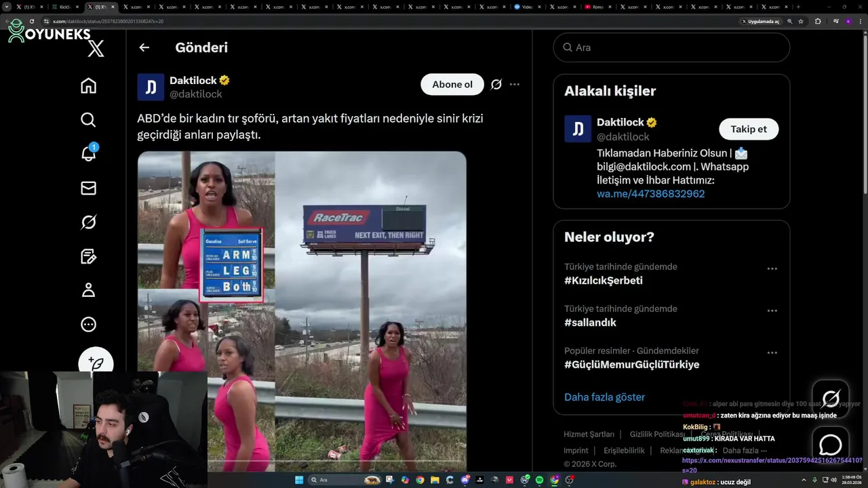
Task: Open the Explore search icon in sidebar
Action: click(x=88, y=120)
